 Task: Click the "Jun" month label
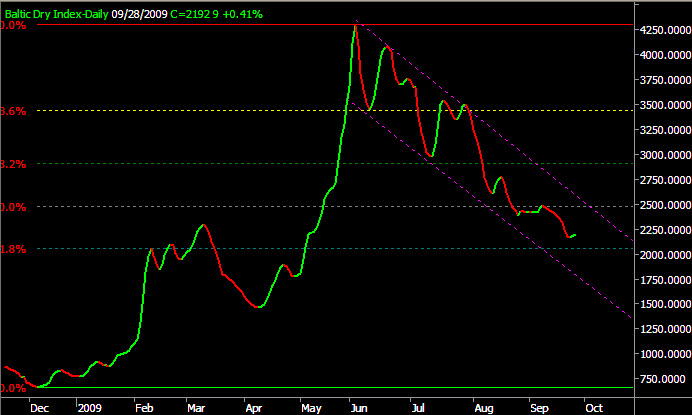click(359, 408)
